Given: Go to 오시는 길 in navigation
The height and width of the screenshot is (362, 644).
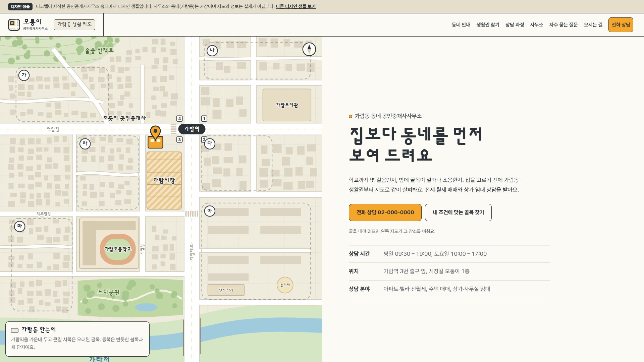Looking at the screenshot, I should click(x=593, y=25).
